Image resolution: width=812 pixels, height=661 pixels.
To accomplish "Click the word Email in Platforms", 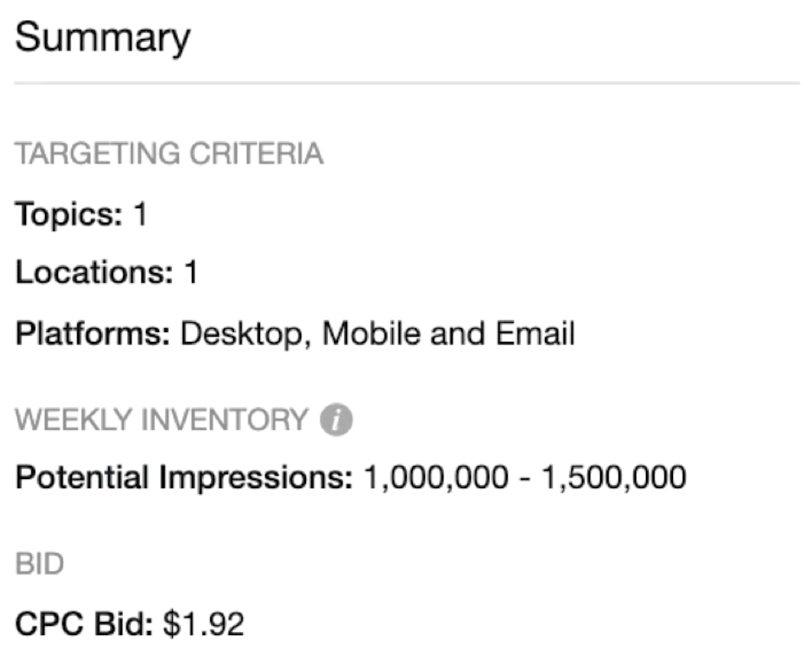I will pos(535,333).
